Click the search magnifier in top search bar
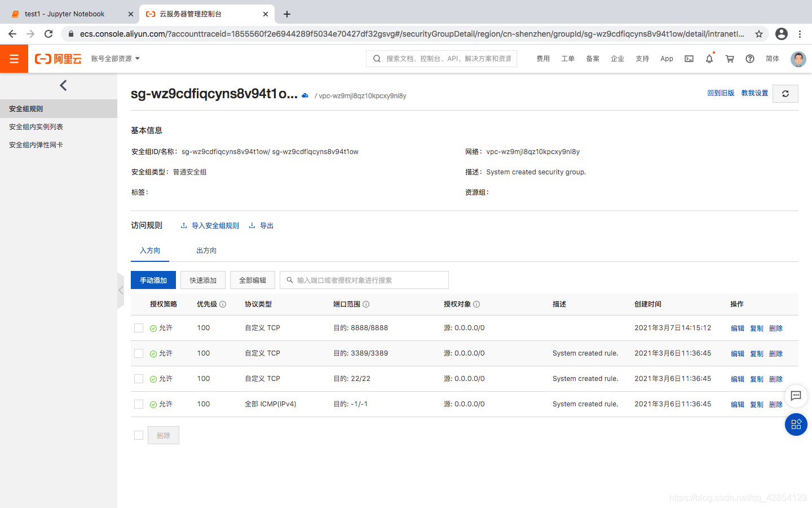The height and width of the screenshot is (508, 812). click(x=377, y=59)
